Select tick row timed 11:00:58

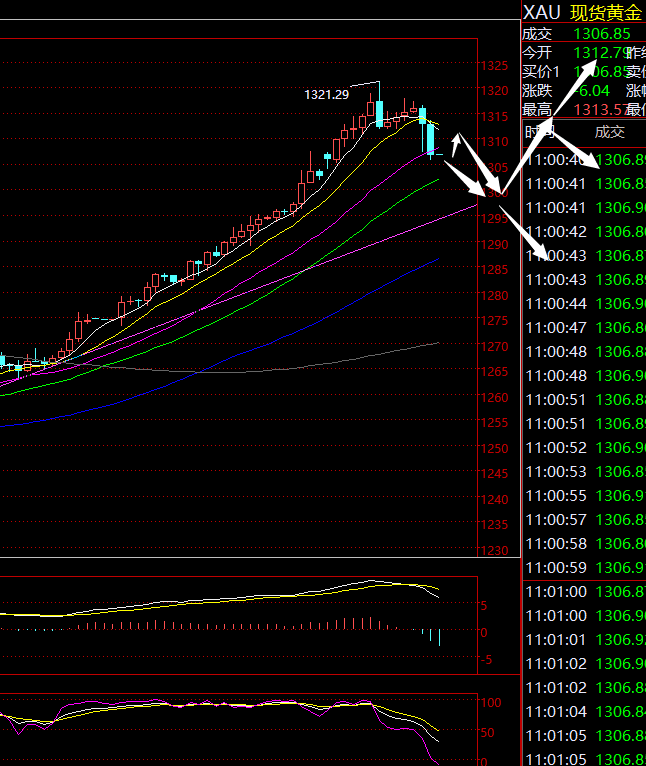click(x=584, y=544)
